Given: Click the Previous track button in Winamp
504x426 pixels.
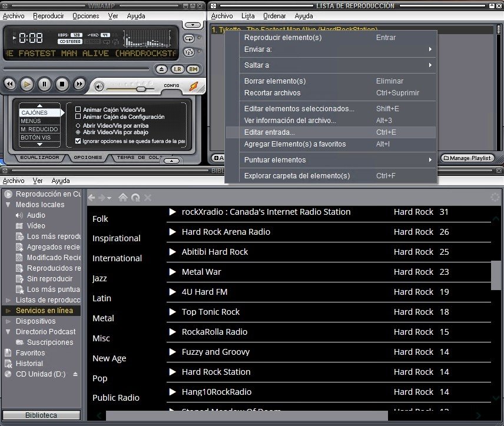Looking at the screenshot, I should (x=10, y=85).
